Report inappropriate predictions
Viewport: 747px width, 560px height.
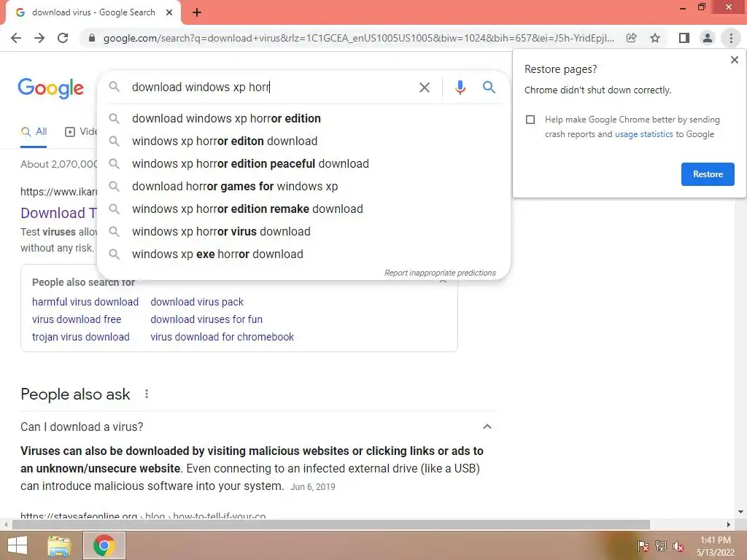(x=440, y=273)
